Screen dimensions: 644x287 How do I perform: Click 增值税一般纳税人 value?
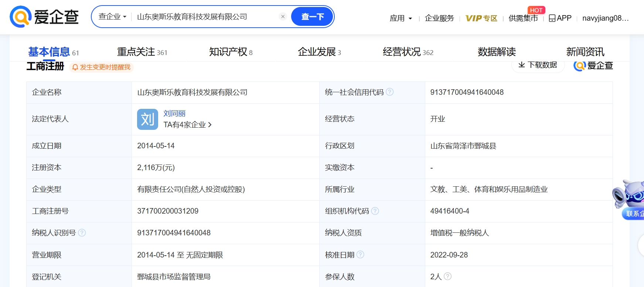460,233
